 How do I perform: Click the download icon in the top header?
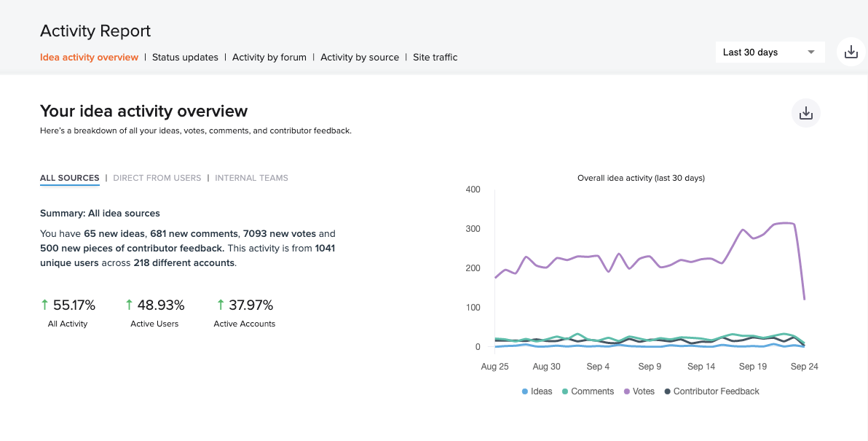point(851,52)
